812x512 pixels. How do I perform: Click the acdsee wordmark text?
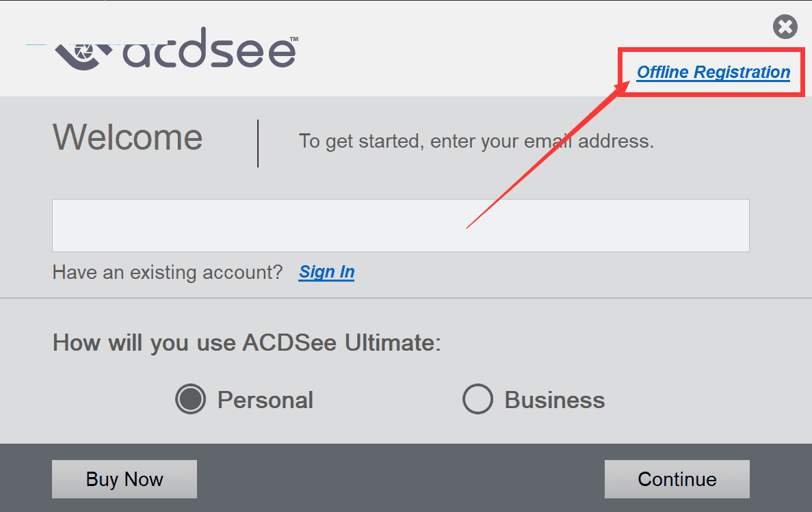click(209, 51)
